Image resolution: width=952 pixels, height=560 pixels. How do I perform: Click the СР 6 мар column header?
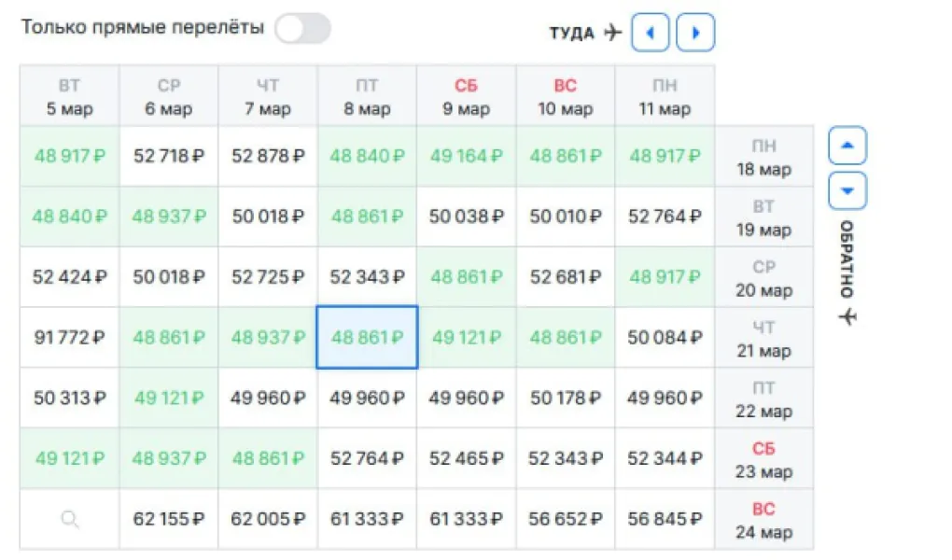(x=169, y=96)
